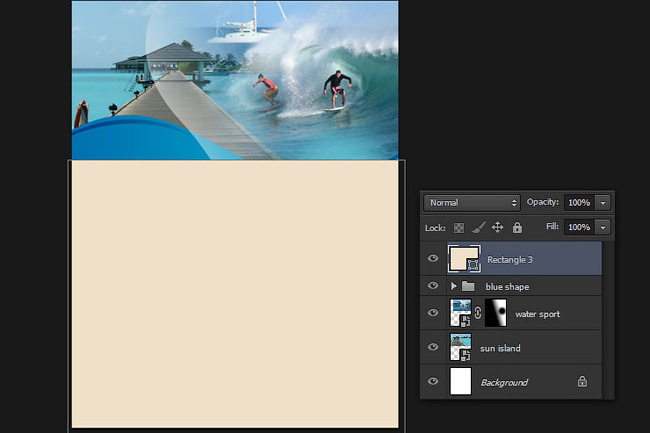Click the Fill 100% value field
This screenshot has width=650, height=433.
pyautogui.click(x=579, y=227)
